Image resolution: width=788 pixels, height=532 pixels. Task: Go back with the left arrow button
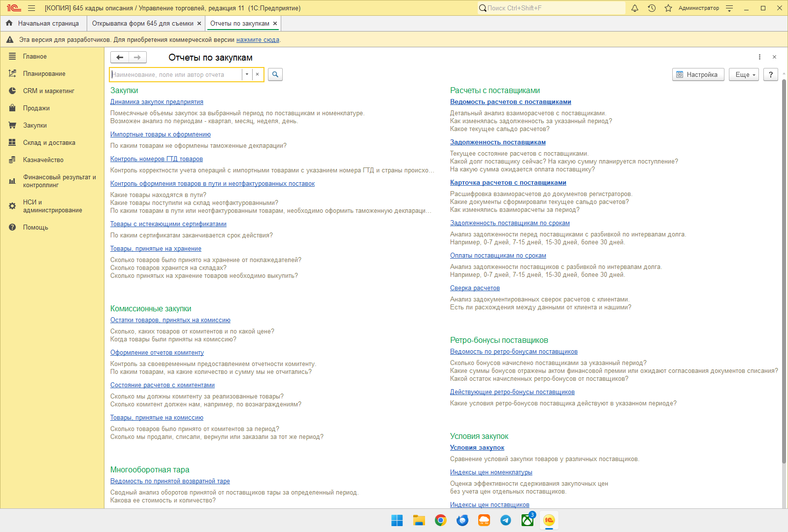(120, 58)
